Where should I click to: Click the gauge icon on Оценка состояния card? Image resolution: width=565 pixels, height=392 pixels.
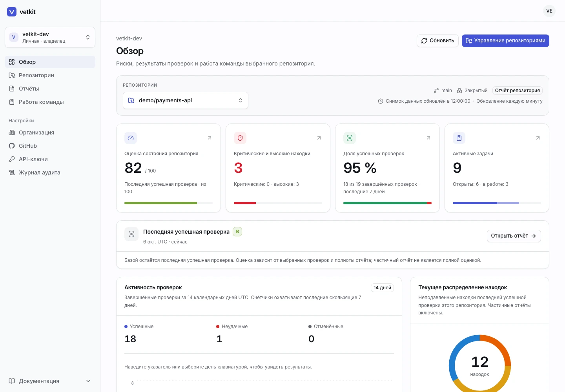click(131, 138)
